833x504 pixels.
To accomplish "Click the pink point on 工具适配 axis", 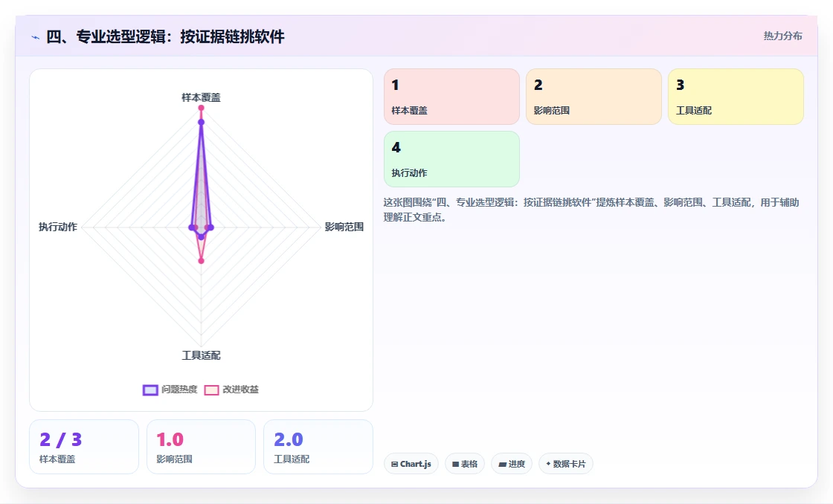I will (201, 261).
